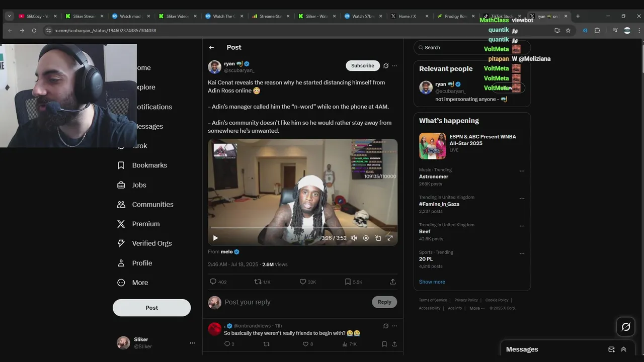Viewport: 644px width, 362px height.
Task: Reply to onbrandviews comment
Action: pyautogui.click(x=229, y=344)
